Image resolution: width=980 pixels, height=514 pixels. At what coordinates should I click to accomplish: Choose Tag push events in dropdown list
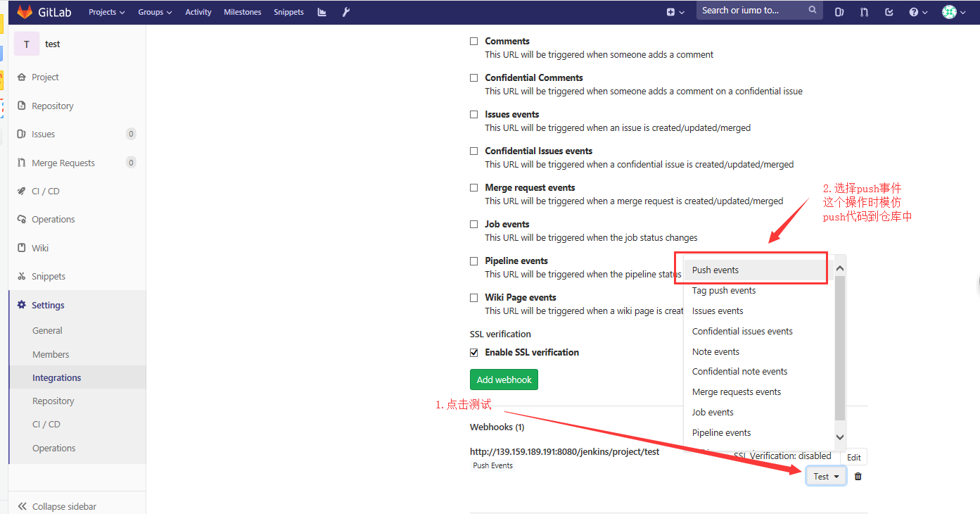tap(724, 291)
